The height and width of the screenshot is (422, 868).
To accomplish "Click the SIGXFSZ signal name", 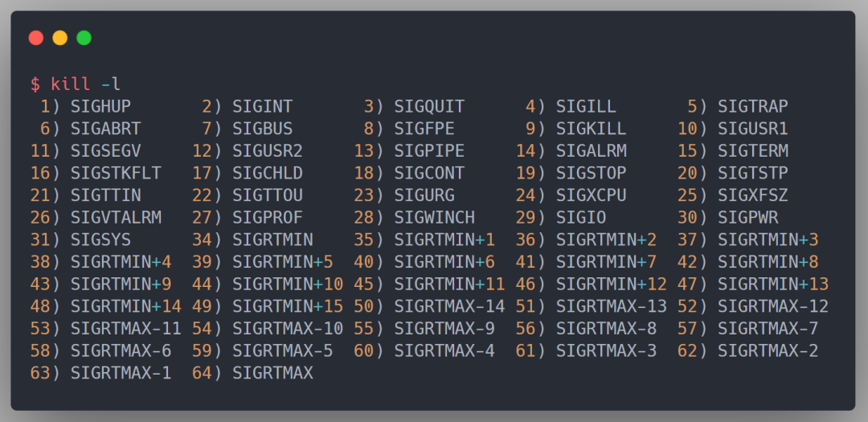I will (x=752, y=195).
